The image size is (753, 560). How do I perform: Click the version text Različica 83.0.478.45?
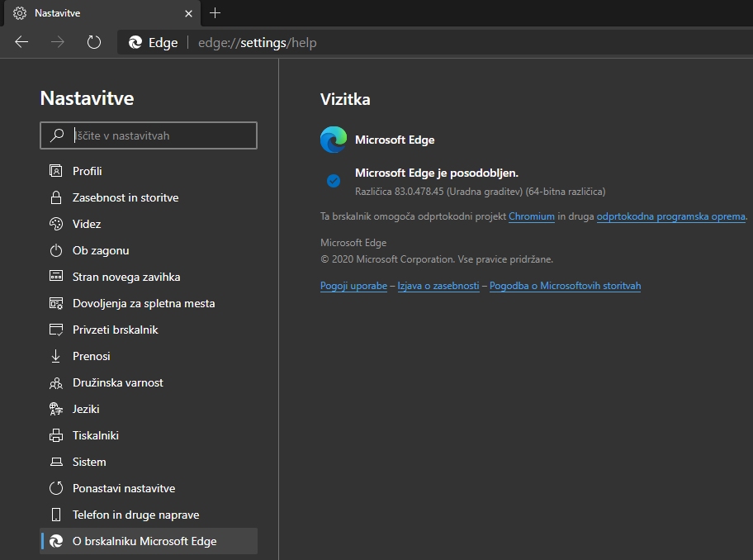400,192
